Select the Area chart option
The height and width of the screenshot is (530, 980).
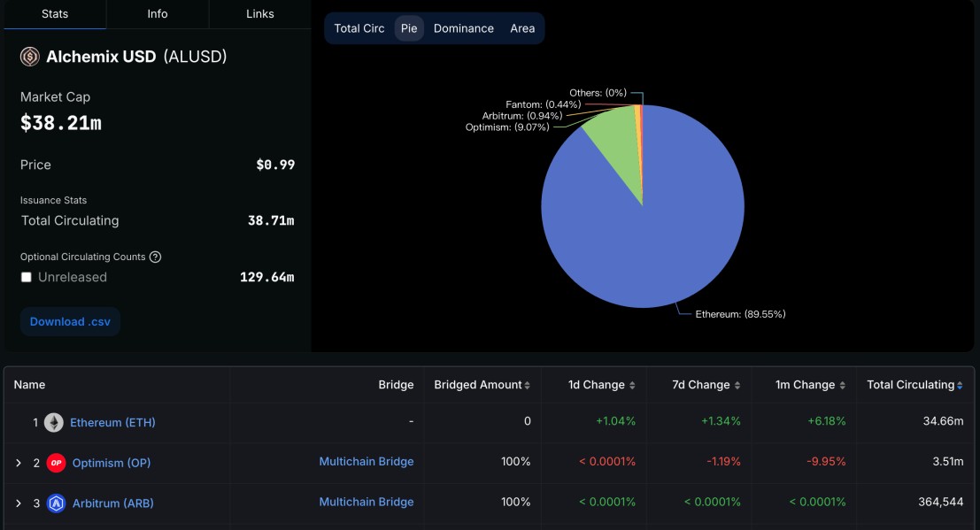pyautogui.click(x=522, y=28)
